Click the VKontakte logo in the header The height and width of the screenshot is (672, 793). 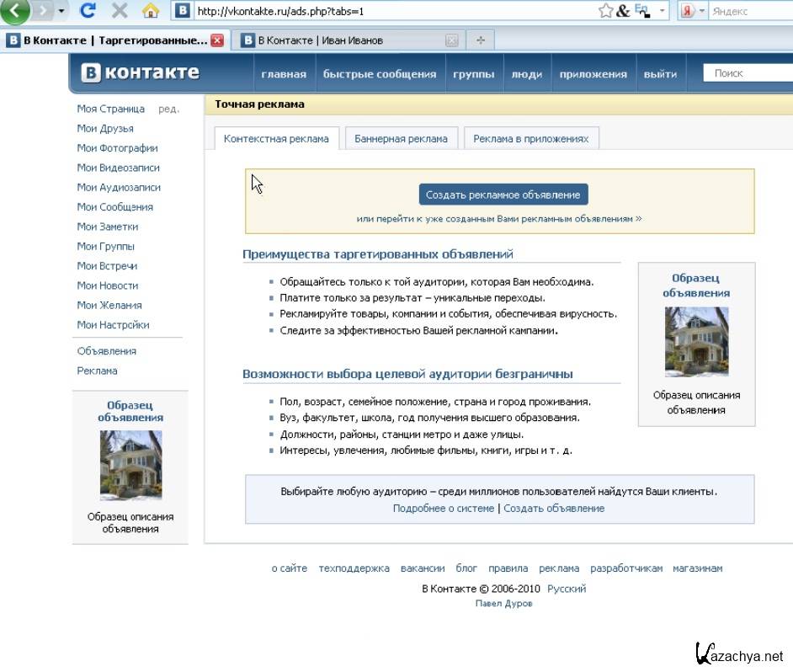point(141,72)
